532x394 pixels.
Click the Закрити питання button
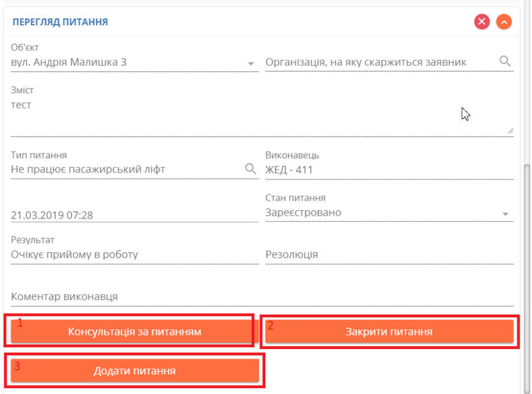[x=389, y=331]
